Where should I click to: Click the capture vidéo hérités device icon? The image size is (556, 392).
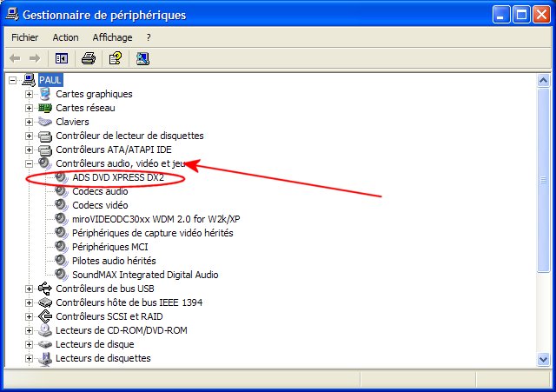point(62,233)
